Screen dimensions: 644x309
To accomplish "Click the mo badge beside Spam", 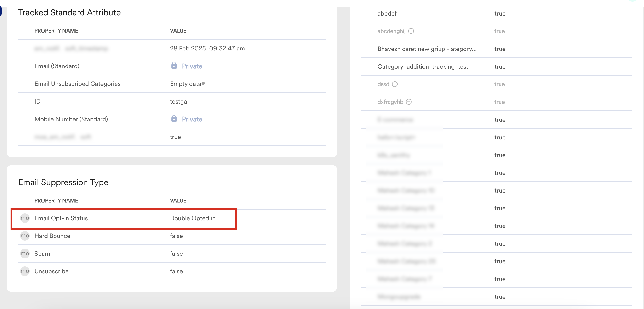I will [25, 254].
